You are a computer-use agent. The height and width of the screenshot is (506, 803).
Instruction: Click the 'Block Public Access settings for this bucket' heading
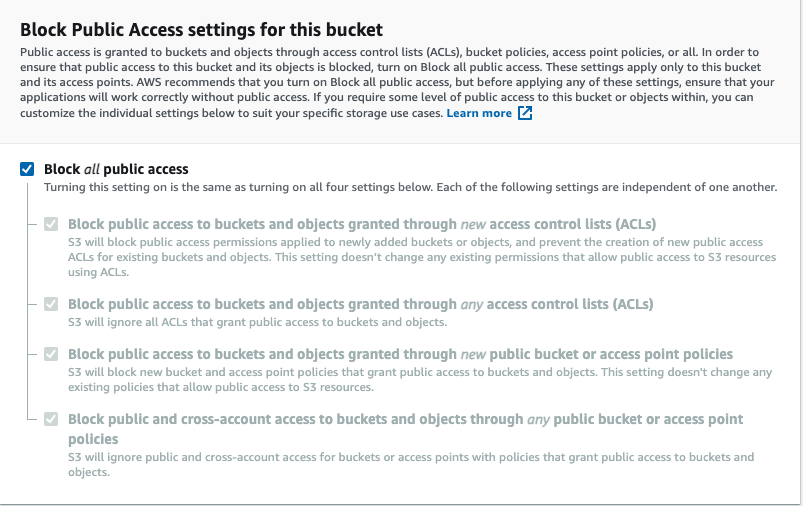(x=201, y=31)
